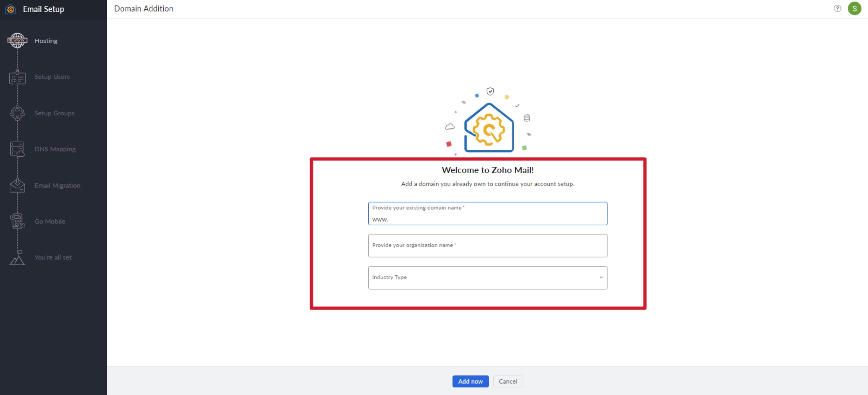Click the Setup Groups people icon

click(x=17, y=113)
